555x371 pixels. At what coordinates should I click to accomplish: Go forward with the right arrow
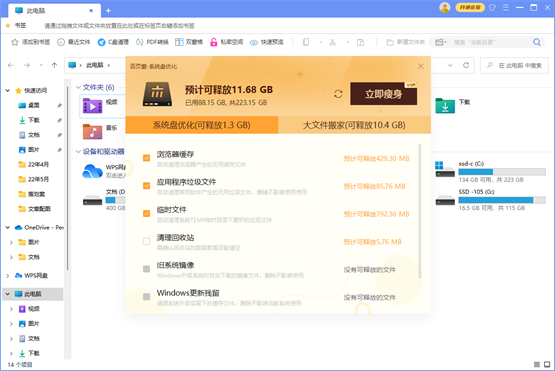(27, 65)
